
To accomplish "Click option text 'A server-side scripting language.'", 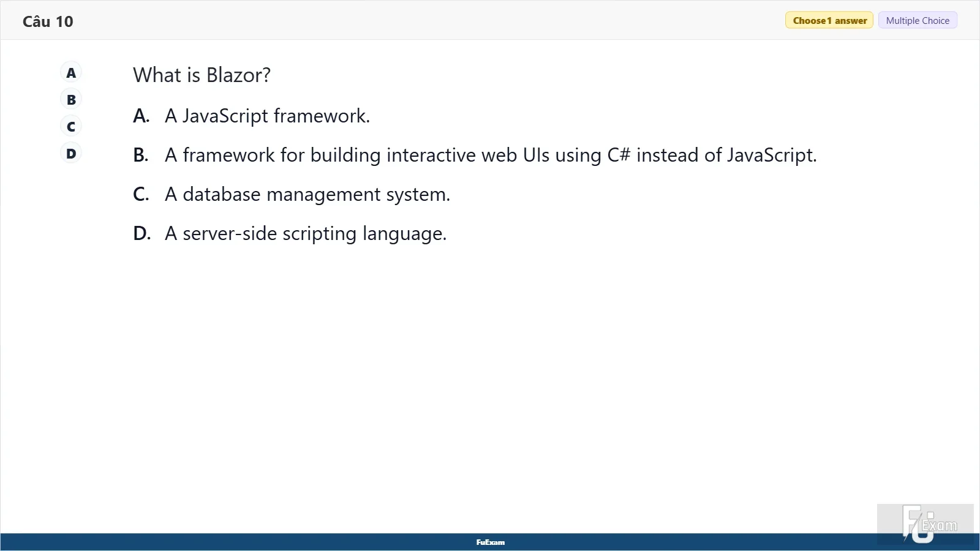I will coord(306,233).
